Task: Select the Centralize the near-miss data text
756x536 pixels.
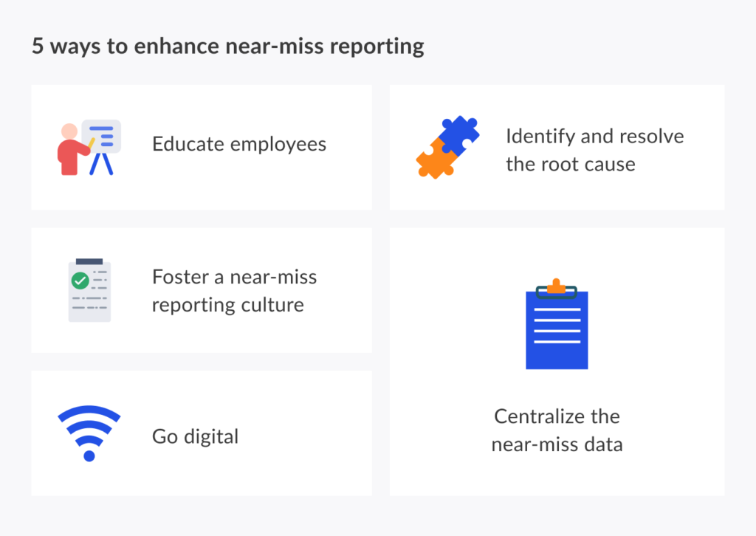Action: 557,430
